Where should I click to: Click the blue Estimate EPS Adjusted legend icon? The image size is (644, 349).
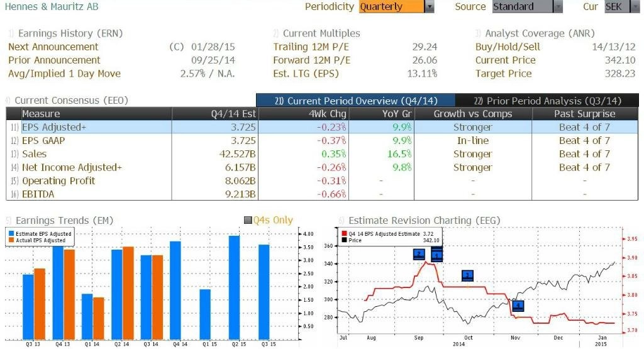(x=10, y=234)
